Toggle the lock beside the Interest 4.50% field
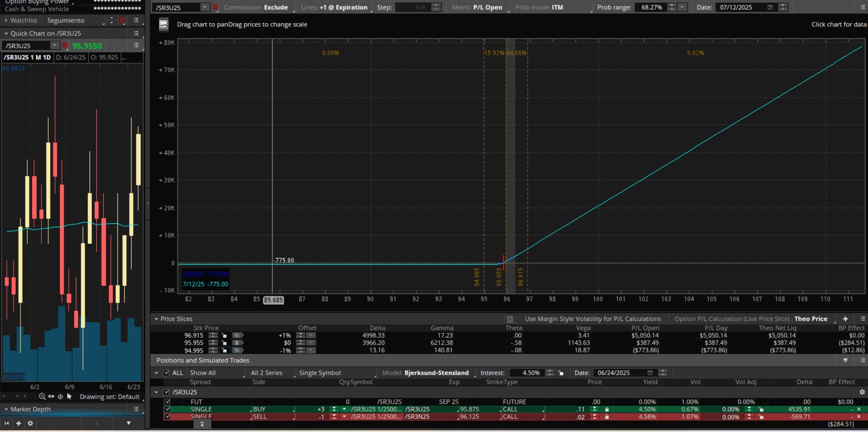The image size is (868, 432). point(561,373)
